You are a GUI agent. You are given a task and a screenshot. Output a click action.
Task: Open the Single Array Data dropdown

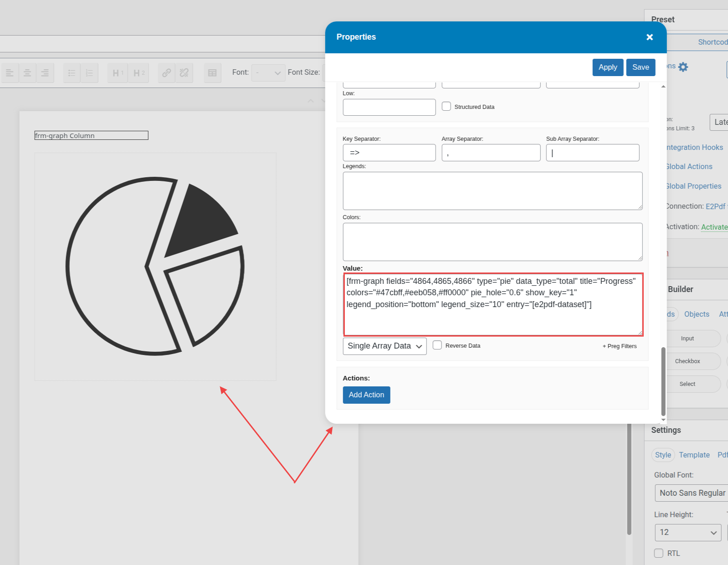click(385, 346)
